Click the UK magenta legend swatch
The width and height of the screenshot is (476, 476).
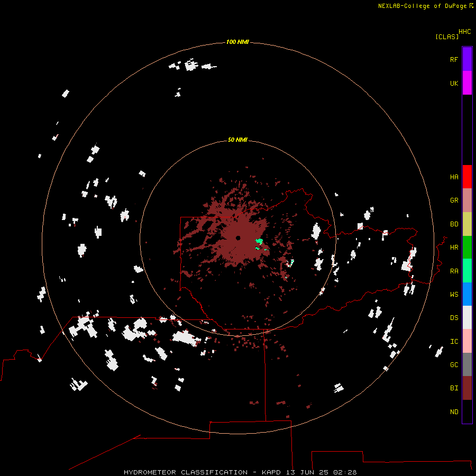tap(467, 83)
